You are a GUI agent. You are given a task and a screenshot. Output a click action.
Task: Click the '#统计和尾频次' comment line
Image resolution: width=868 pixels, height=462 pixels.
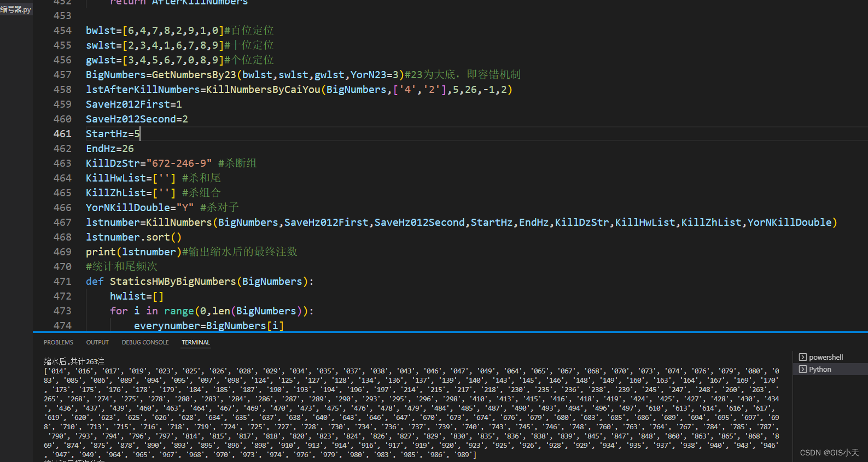(x=121, y=266)
